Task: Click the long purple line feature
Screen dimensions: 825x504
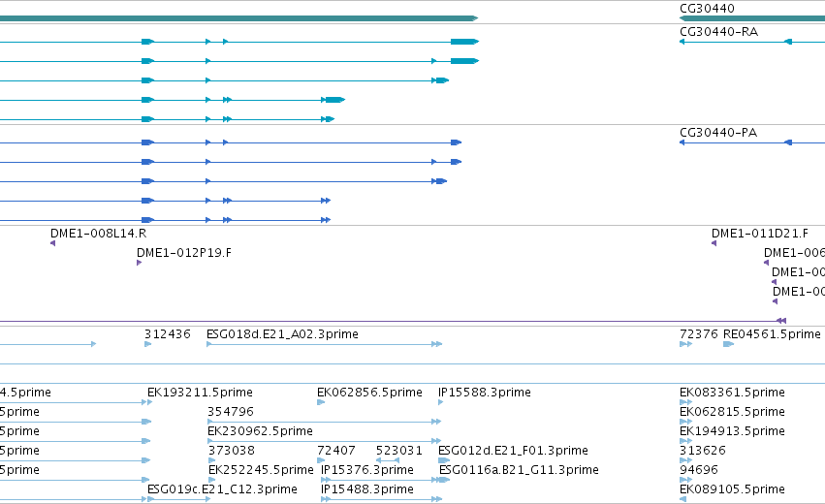Action: click(x=393, y=321)
